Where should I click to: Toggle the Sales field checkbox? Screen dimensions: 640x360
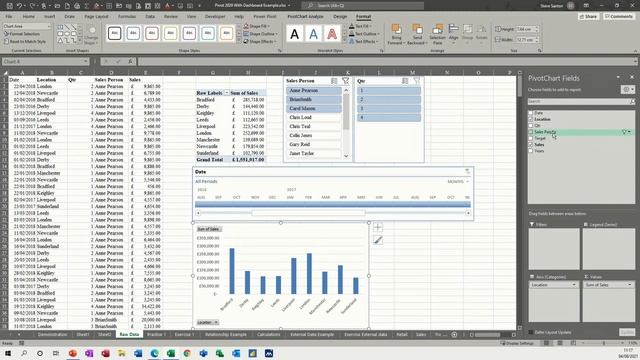(531, 144)
